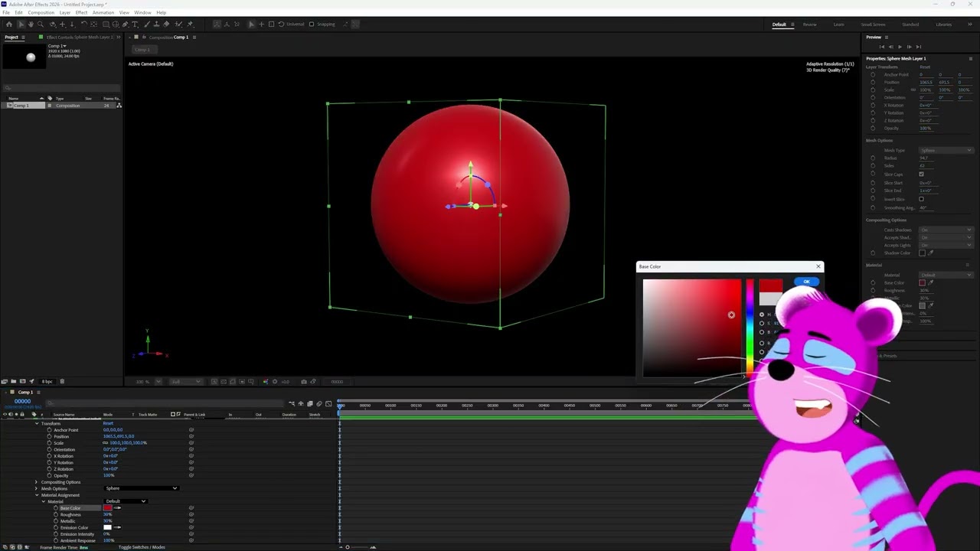
Task: Click Toggle Switches / Modes button
Action: coord(142,547)
